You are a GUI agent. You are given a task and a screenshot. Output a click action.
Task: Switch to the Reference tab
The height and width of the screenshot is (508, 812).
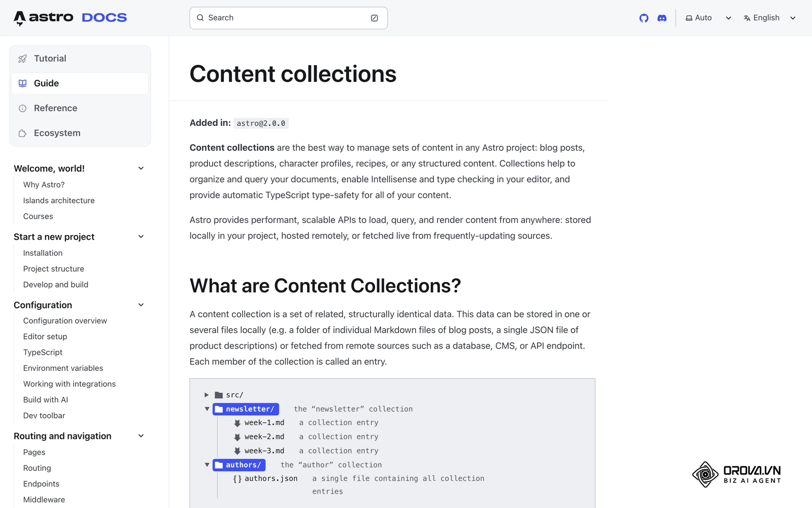tap(80, 108)
